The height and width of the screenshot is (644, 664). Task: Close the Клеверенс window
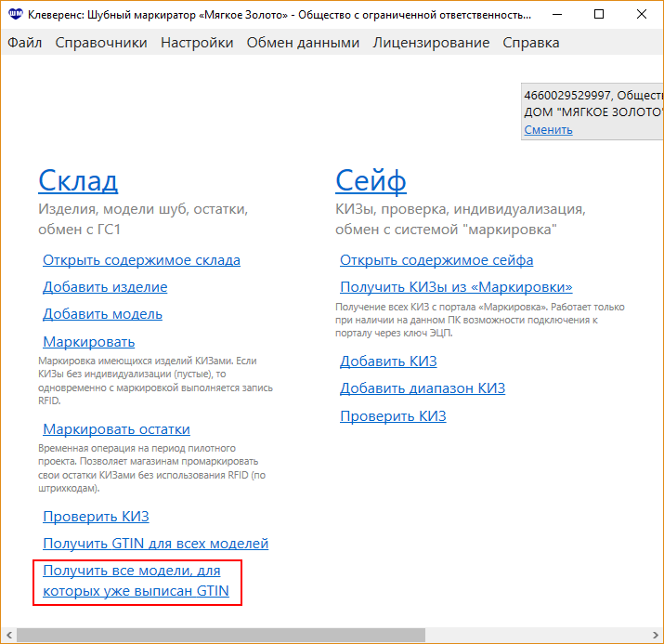pos(642,15)
